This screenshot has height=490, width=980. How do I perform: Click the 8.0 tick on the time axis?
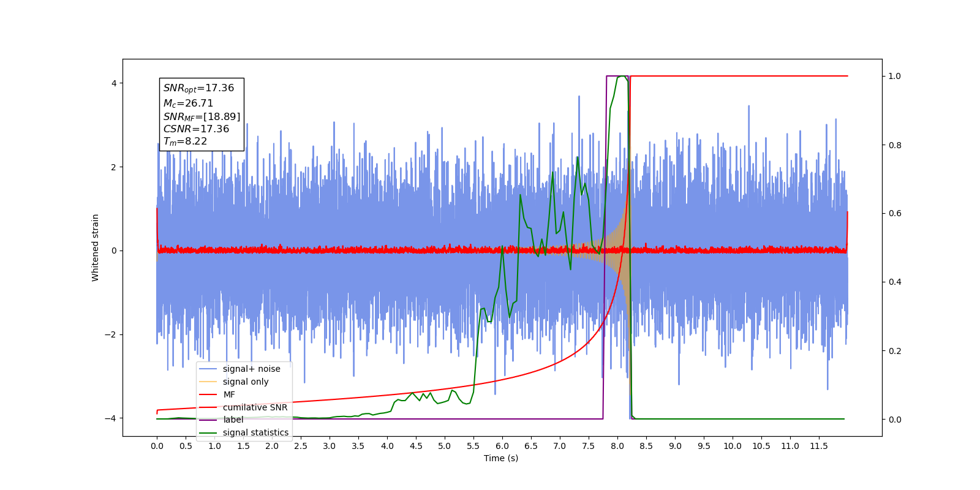pyautogui.click(x=617, y=446)
